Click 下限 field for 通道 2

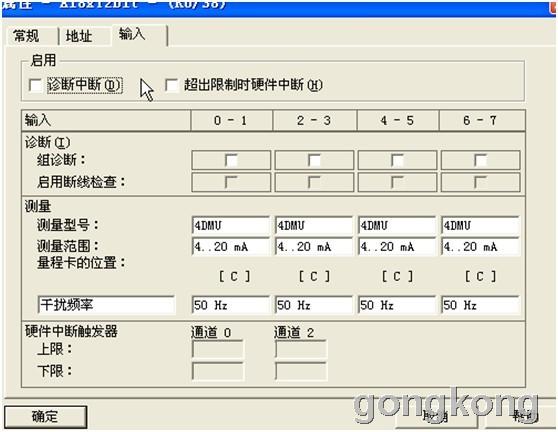[301, 371]
